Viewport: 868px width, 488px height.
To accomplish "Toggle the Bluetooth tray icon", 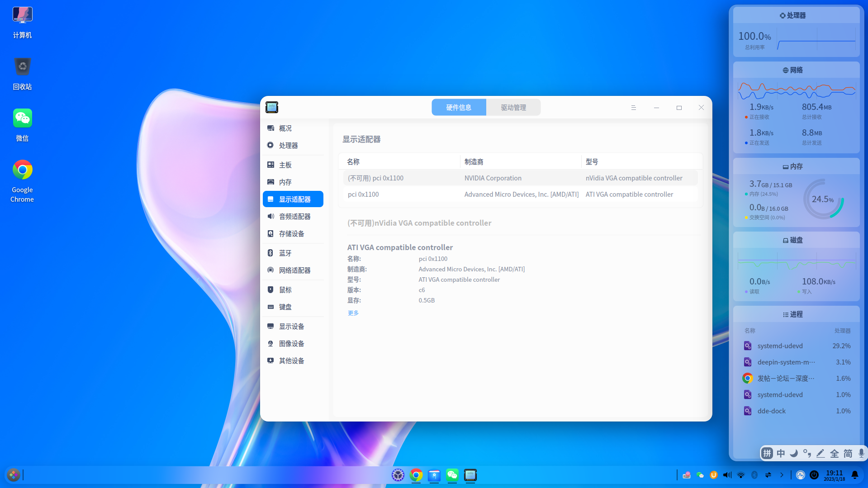I will click(754, 475).
